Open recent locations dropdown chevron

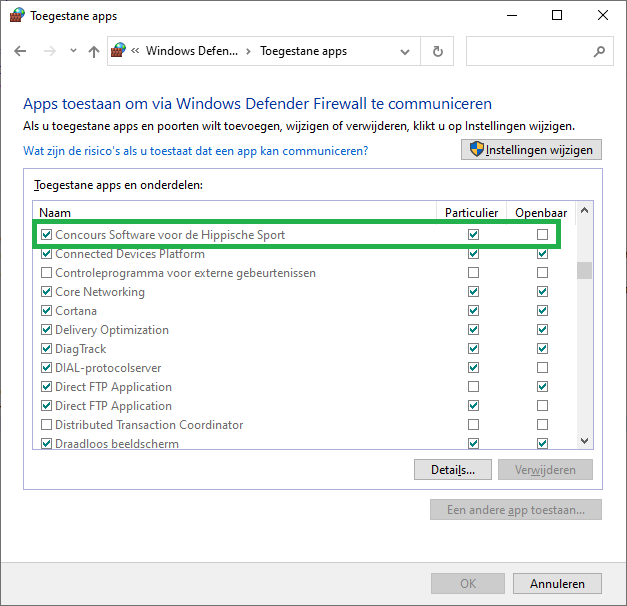pos(73,51)
